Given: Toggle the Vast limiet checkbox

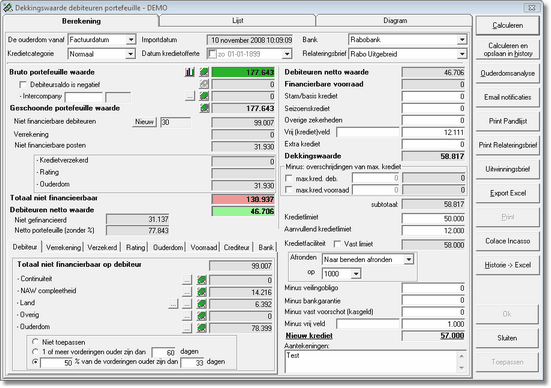Looking at the screenshot, I should coord(337,244).
